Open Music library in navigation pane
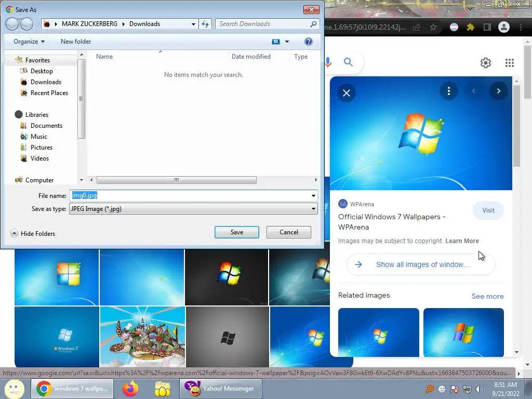The height and width of the screenshot is (399, 532). coord(38,137)
